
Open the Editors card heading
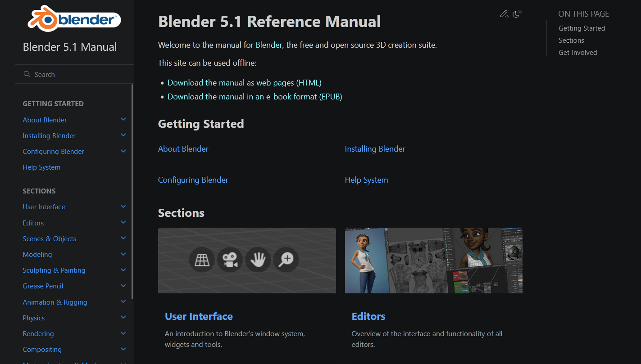pyautogui.click(x=368, y=316)
